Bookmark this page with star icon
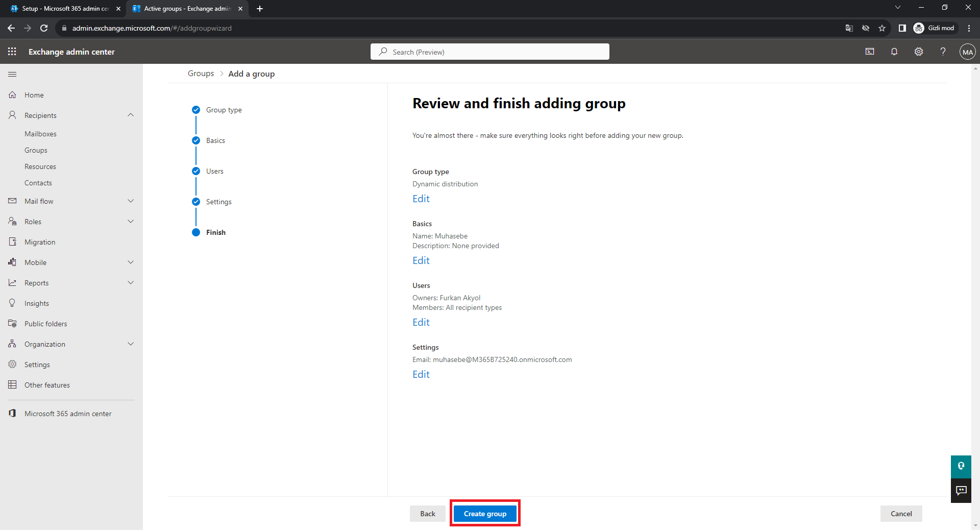The height and width of the screenshot is (531, 980). tap(882, 28)
